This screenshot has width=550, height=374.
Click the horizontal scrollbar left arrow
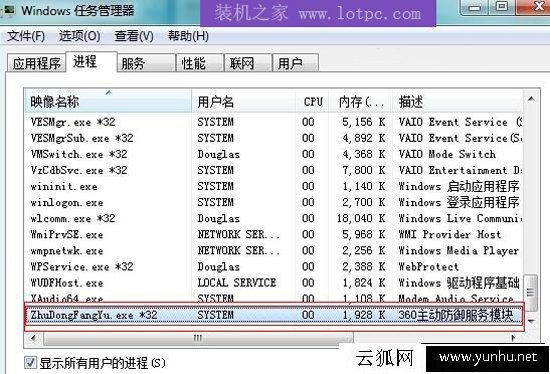coord(33,338)
